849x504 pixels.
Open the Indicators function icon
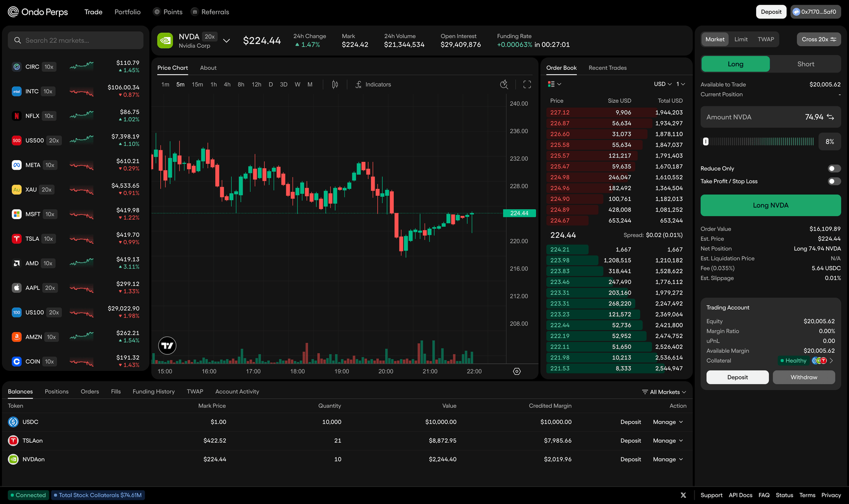pos(359,84)
